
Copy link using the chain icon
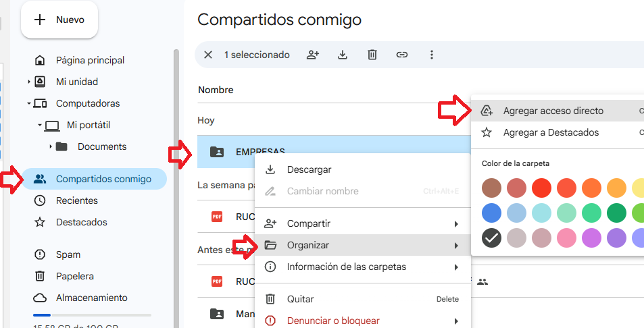(x=402, y=55)
